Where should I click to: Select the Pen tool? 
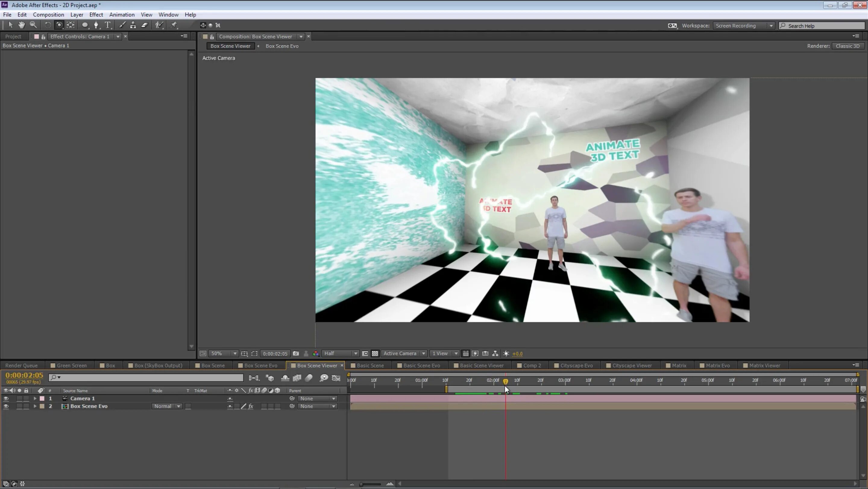[x=96, y=25]
